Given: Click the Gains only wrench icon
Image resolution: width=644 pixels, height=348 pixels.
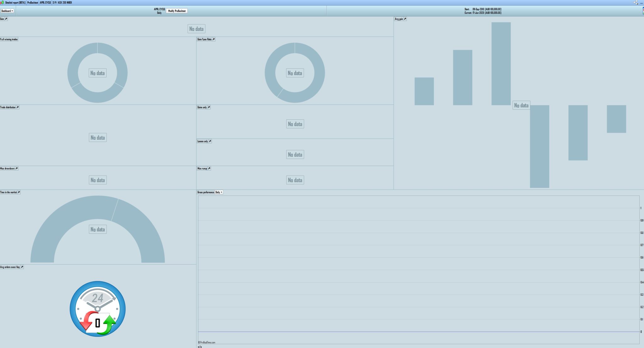Looking at the screenshot, I should coord(209,107).
